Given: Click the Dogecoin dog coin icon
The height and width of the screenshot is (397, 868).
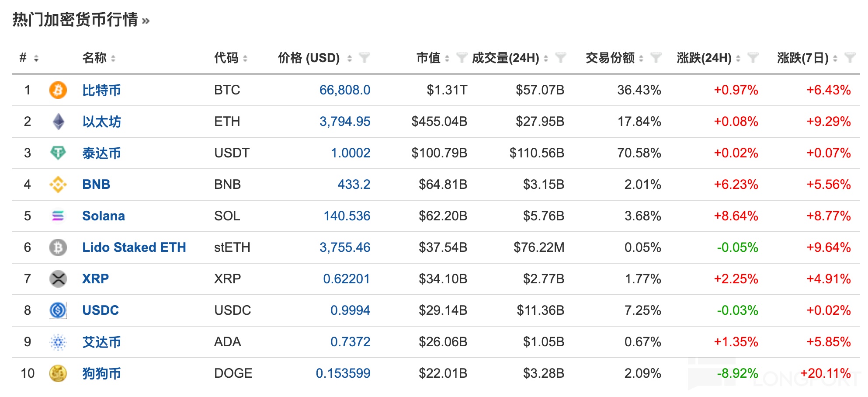Looking at the screenshot, I should [x=58, y=373].
